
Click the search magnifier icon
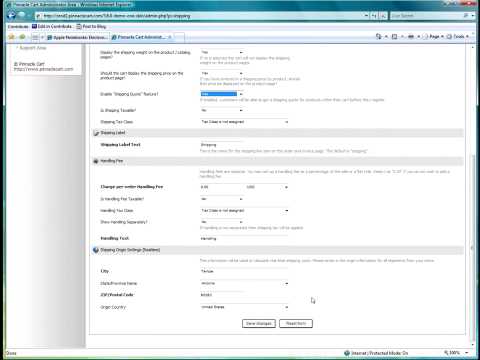tap(466, 16)
